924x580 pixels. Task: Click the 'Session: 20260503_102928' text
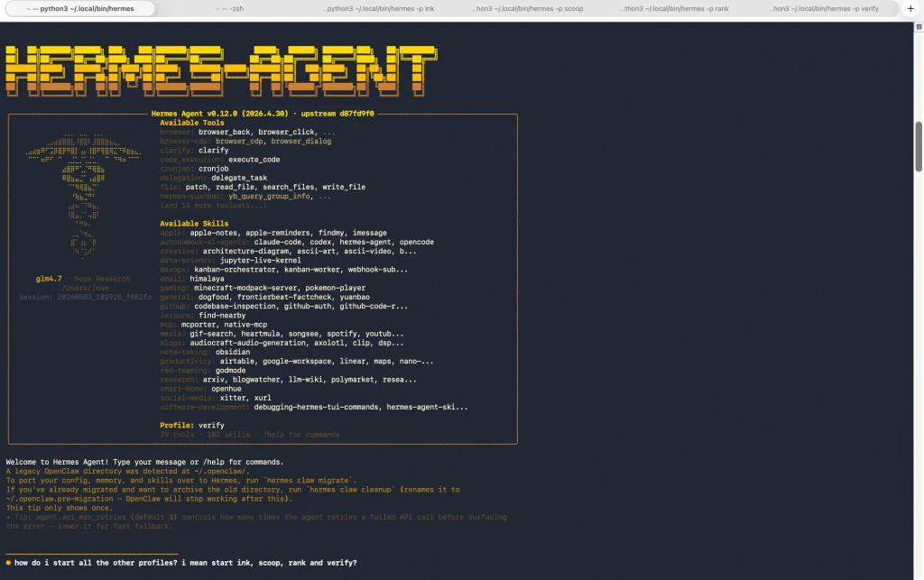coord(86,298)
